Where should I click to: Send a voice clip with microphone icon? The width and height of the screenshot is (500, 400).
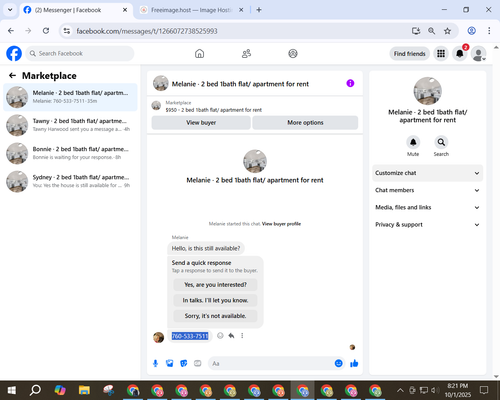click(x=155, y=363)
